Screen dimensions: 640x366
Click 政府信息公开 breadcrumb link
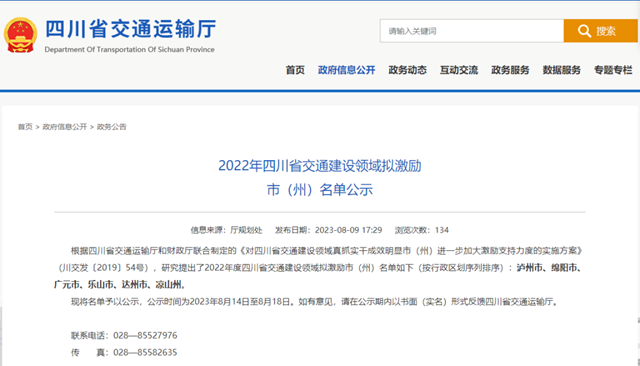tap(65, 127)
